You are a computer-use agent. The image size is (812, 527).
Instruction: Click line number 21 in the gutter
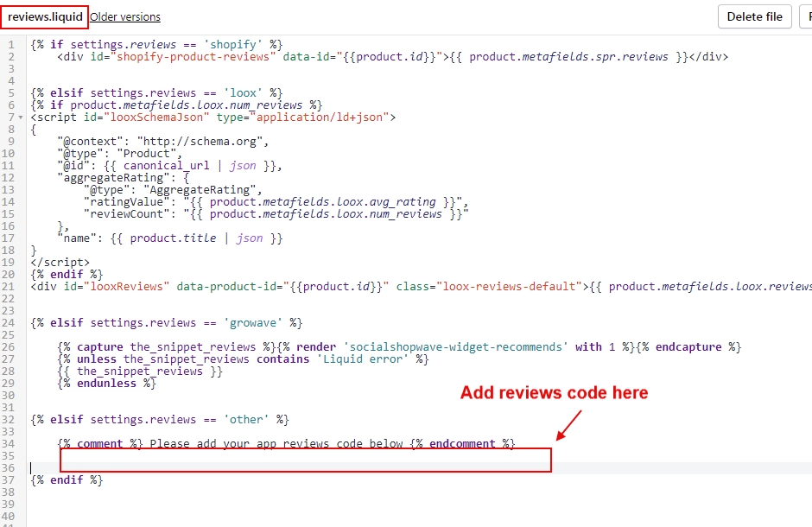pos(9,287)
